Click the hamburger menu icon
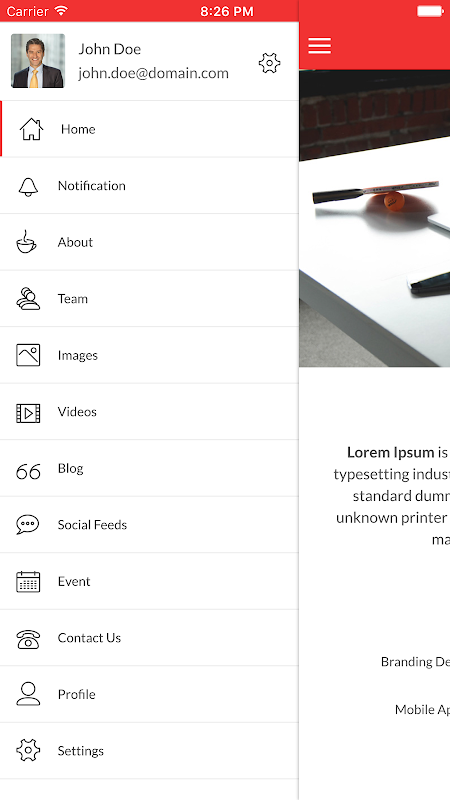 tap(320, 46)
